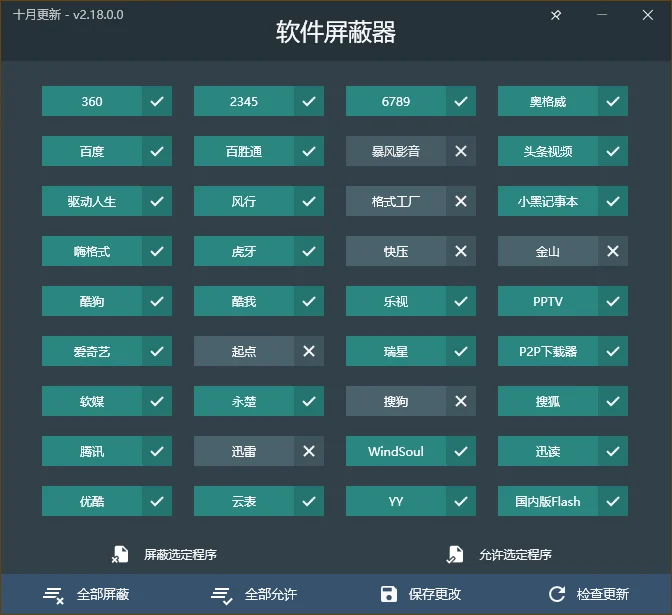Screen dimensions: 672x615
Task: Click the floppy disk save icon
Action: tap(389, 594)
